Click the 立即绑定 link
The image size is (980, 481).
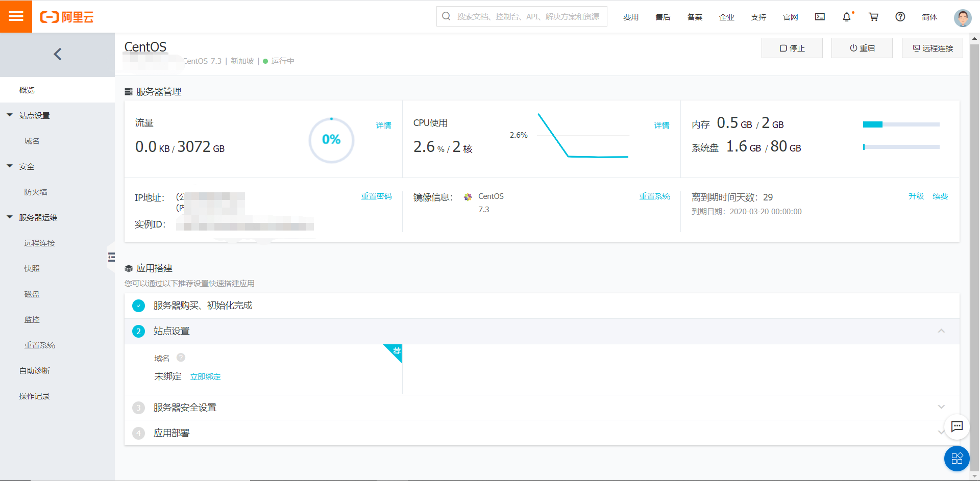(205, 376)
